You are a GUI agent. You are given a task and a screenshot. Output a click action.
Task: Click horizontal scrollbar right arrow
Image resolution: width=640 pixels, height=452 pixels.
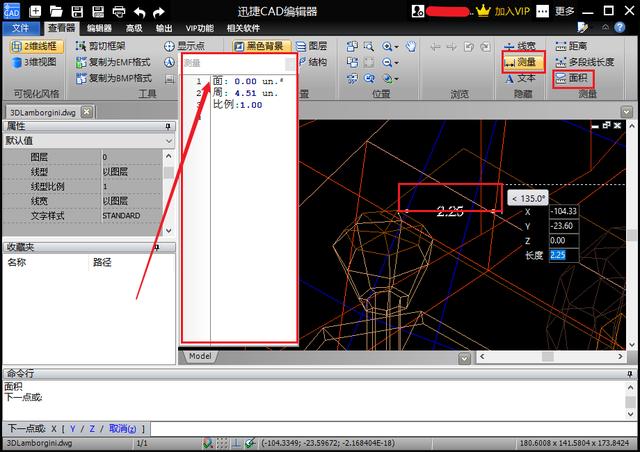pos(620,356)
